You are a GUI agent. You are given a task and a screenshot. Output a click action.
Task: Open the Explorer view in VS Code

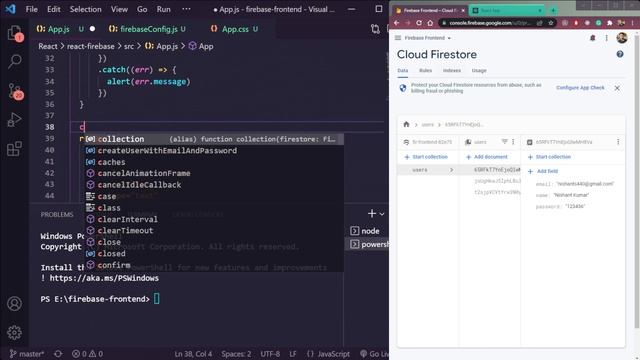pos(14,33)
